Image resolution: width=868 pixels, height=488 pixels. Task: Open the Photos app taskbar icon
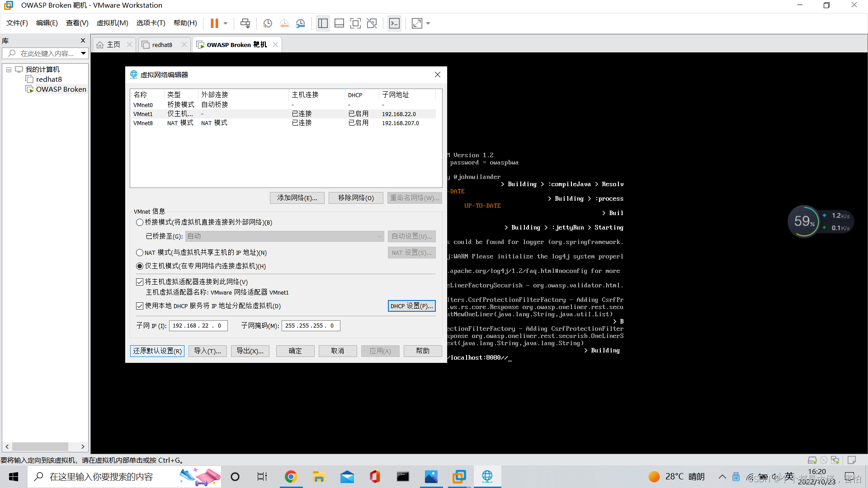pos(431,477)
